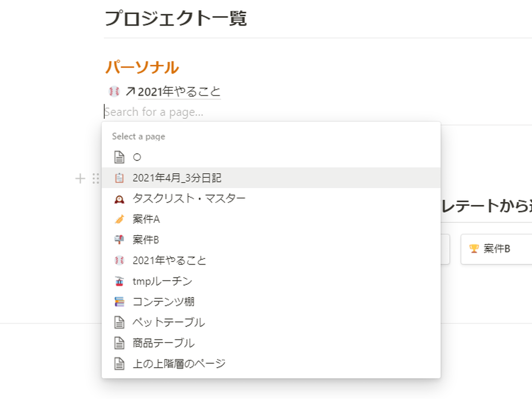Choose ペットテーブル from the page list

click(271, 323)
